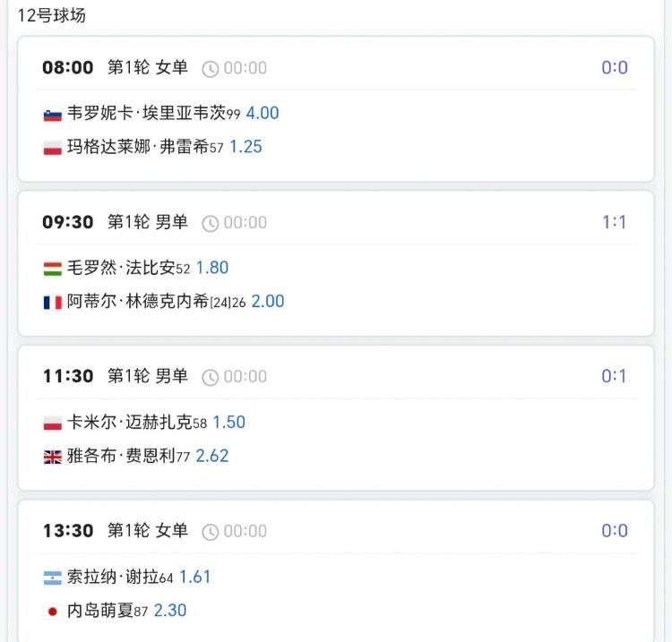Screen dimensions: 672x642
Task: Select odds 1.61 for 索拉纳·谢拉
Action: [195, 577]
